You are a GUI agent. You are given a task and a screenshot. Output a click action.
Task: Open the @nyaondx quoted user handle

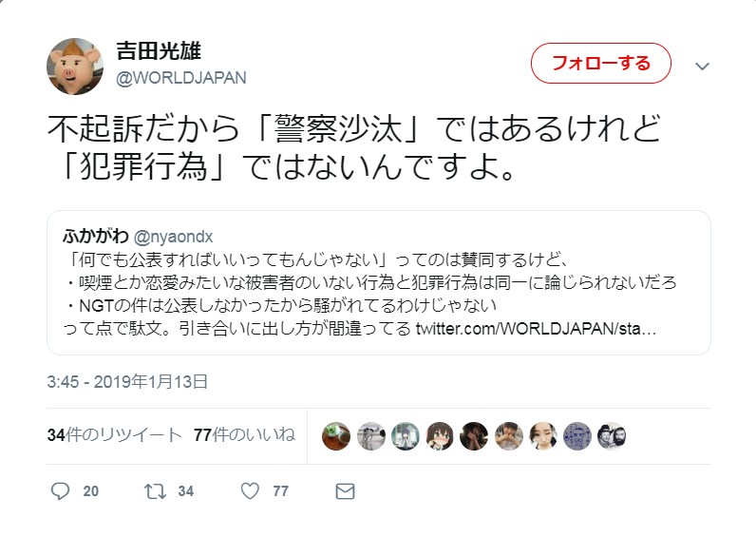173,237
